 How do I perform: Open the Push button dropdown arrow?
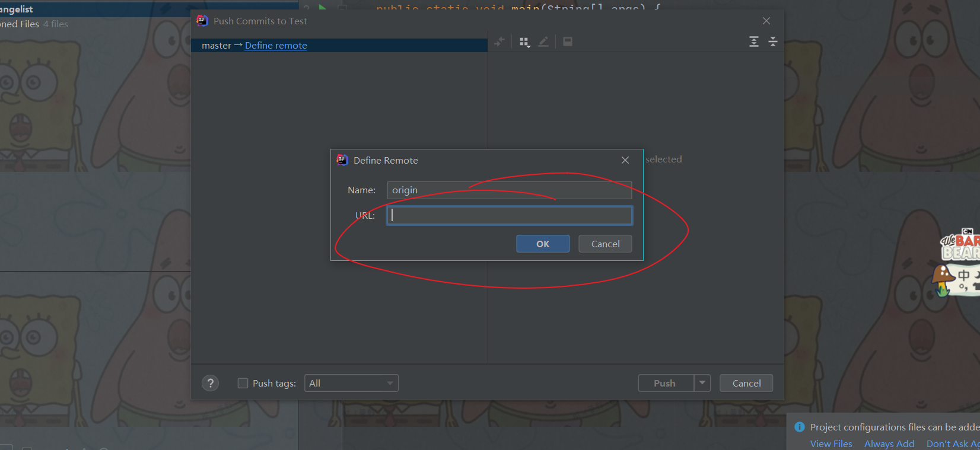[702, 383]
